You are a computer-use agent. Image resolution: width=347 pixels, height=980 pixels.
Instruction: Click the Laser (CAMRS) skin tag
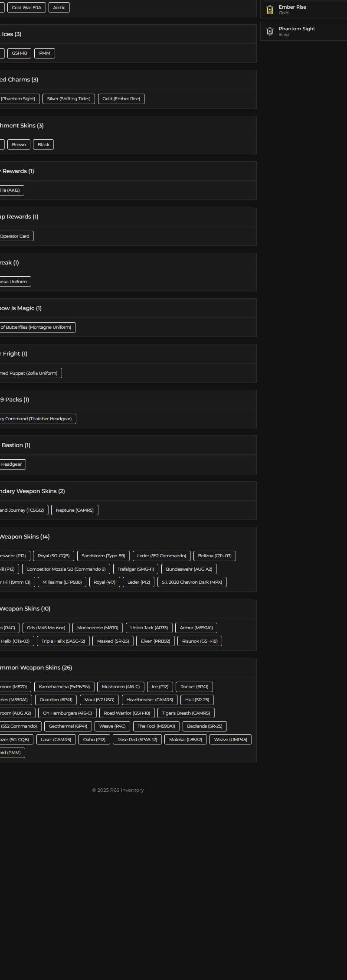tap(56, 739)
